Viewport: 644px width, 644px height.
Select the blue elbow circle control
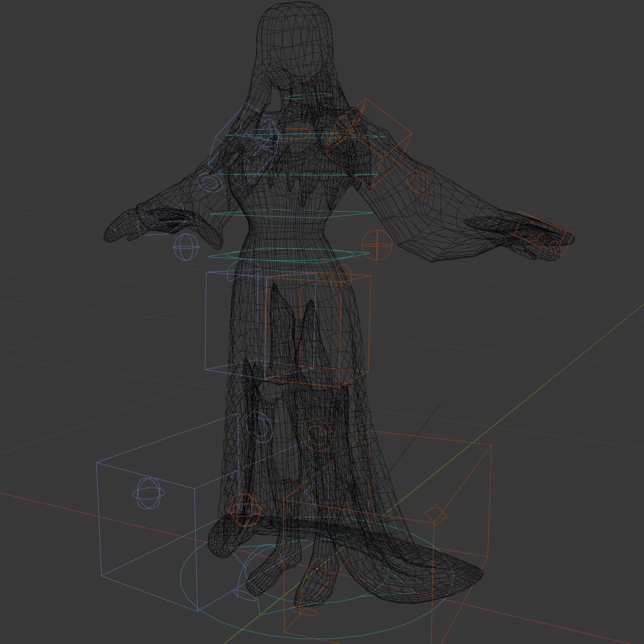click(x=209, y=183)
